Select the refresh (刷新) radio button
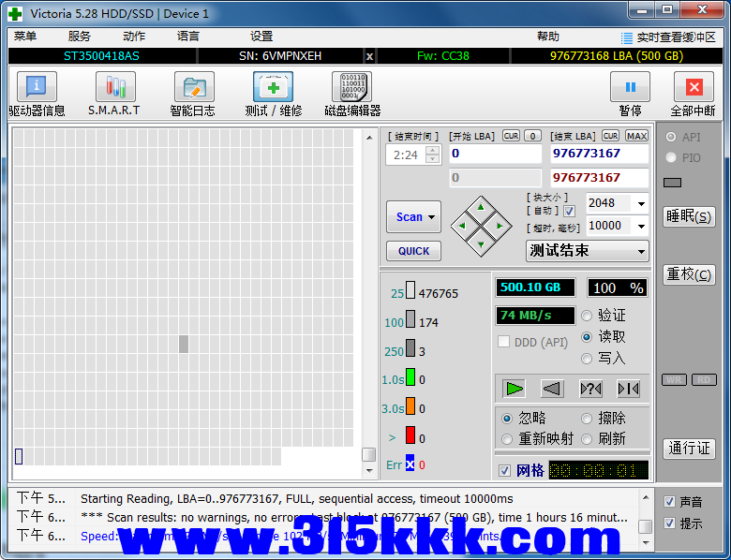The image size is (731, 560). click(587, 439)
